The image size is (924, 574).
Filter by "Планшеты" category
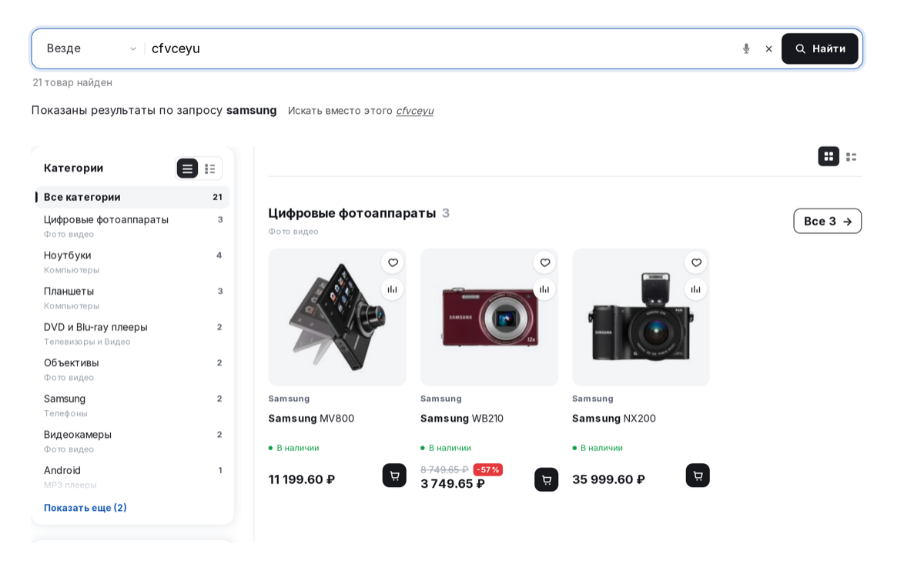click(132, 298)
